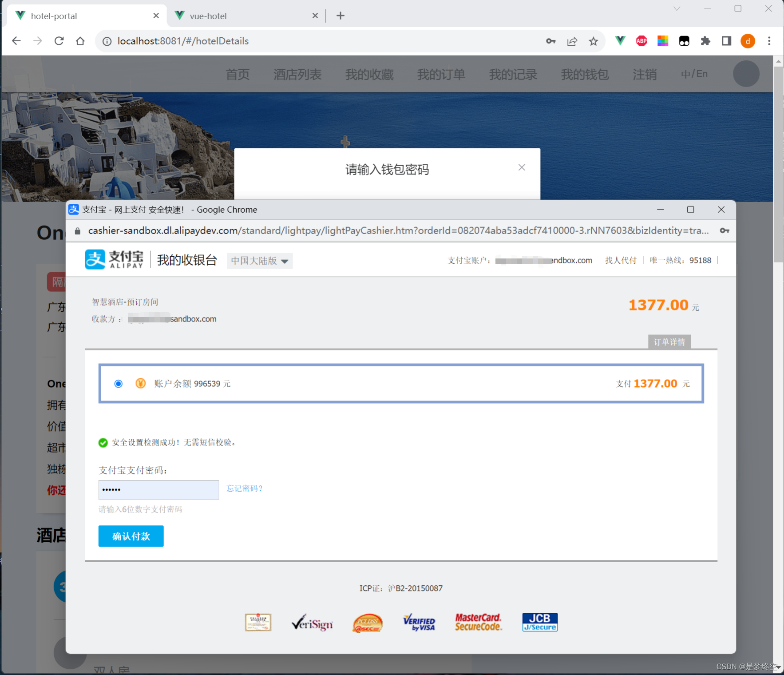The height and width of the screenshot is (675, 784).
Task: Open 酒店列表 in navigation bar
Action: [297, 74]
